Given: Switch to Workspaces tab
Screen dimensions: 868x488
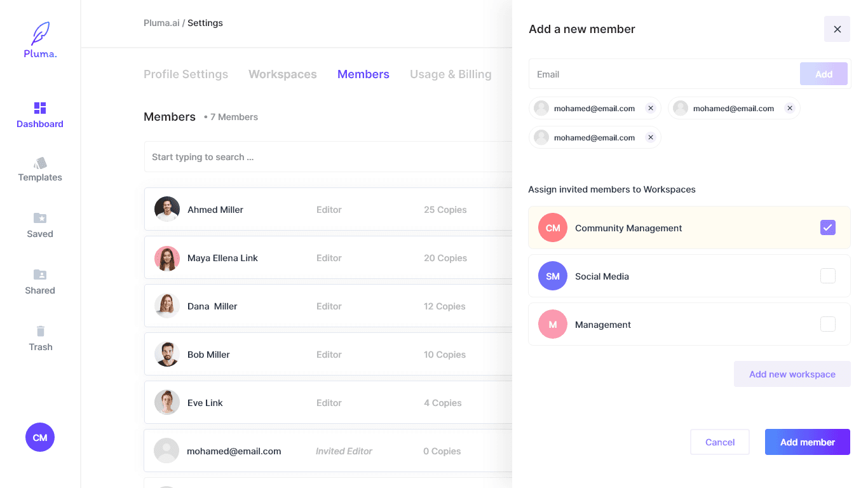Looking at the screenshot, I should tap(283, 74).
